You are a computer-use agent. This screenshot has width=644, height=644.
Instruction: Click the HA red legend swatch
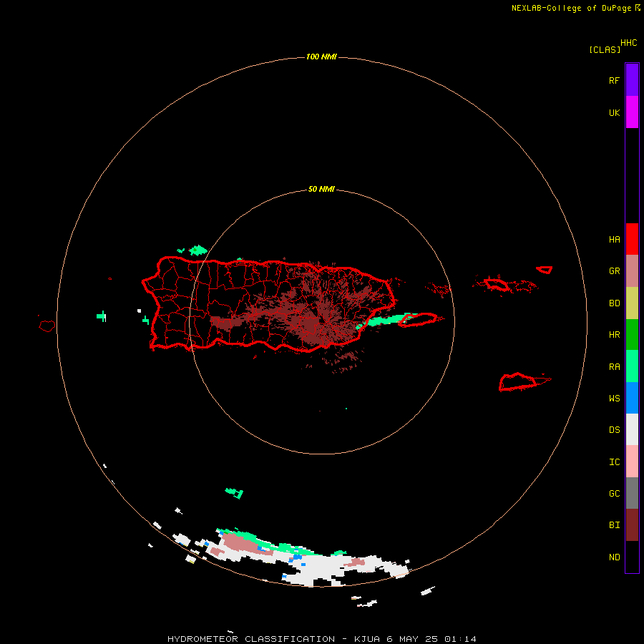click(x=632, y=239)
